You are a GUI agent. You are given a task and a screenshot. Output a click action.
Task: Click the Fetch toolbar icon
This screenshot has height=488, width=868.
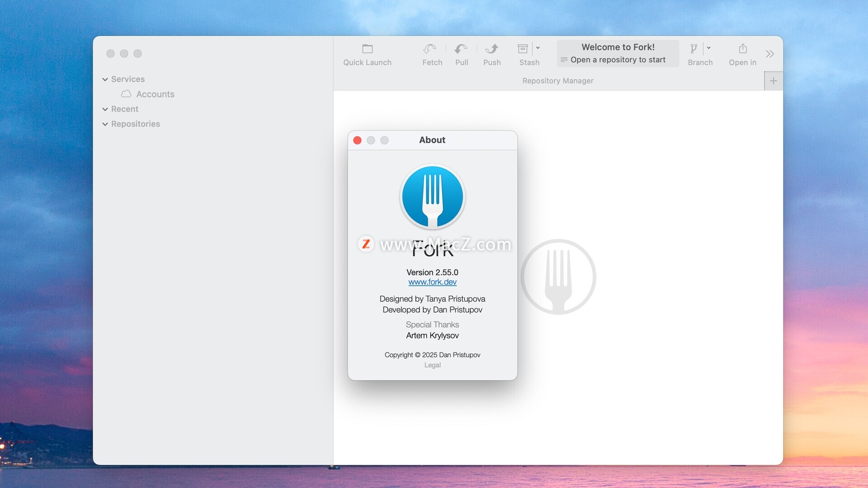[x=430, y=49]
